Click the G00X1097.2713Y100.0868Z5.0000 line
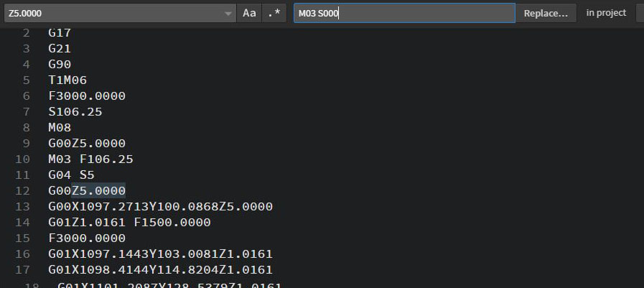This screenshot has width=644, height=288. point(160,206)
